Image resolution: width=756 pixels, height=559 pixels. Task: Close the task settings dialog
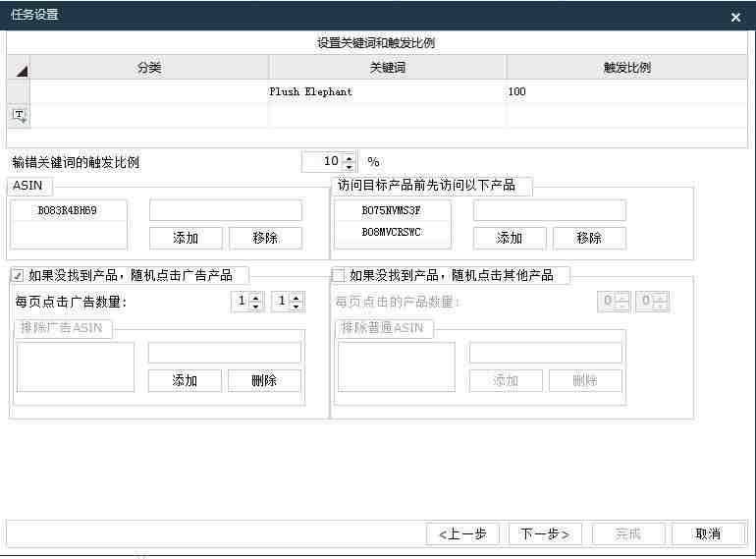click(x=735, y=17)
